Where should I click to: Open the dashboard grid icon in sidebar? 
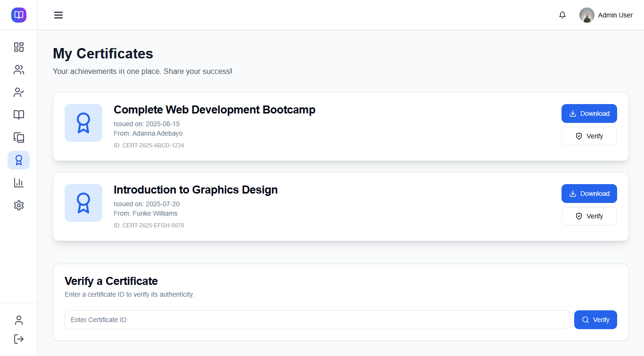19,47
